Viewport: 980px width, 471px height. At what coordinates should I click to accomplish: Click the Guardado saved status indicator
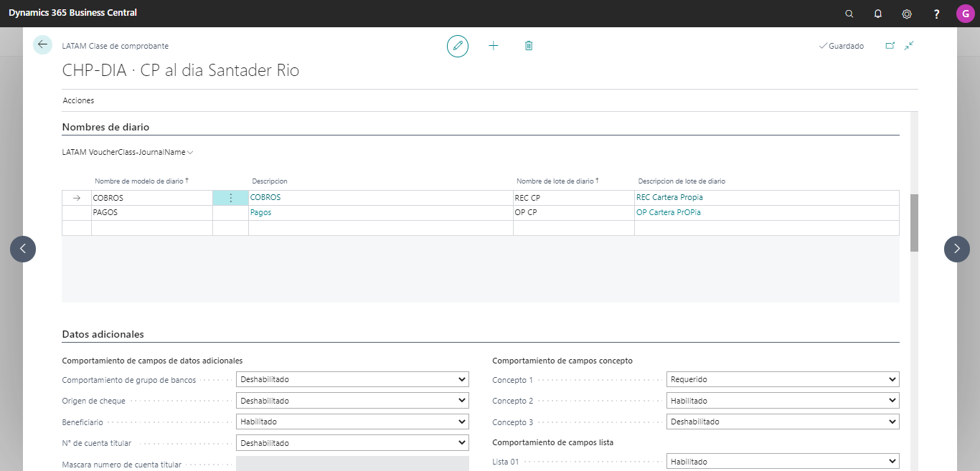[x=842, y=46]
